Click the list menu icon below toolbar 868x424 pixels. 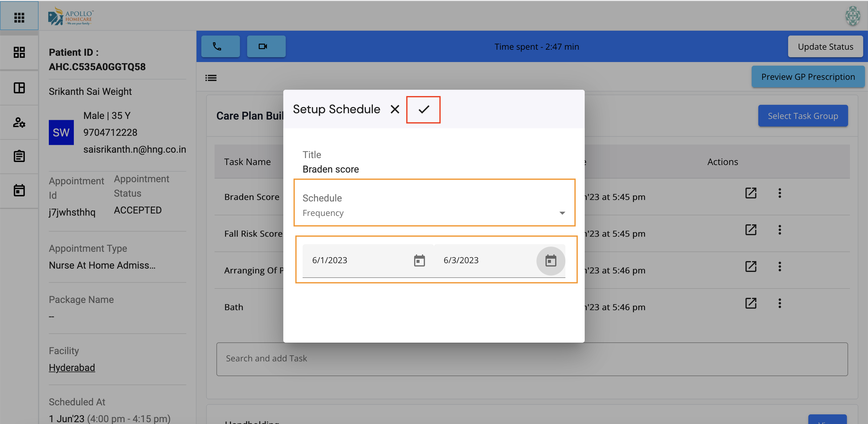click(211, 78)
